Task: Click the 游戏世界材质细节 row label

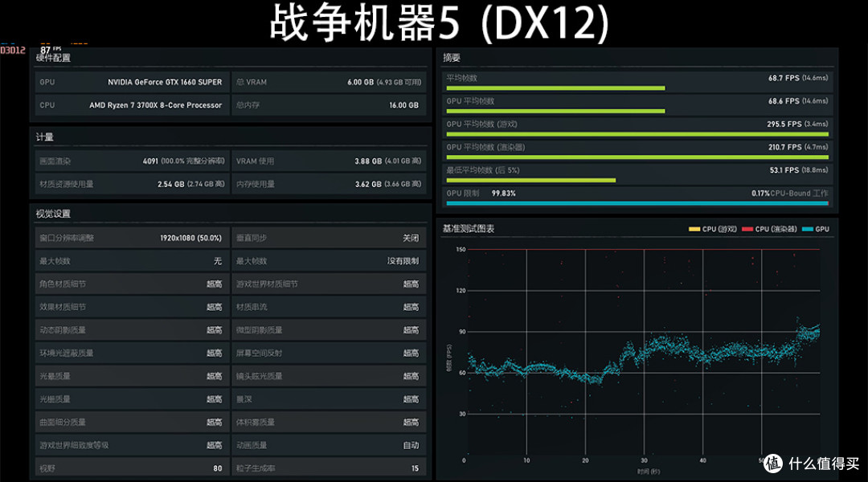Action: (x=267, y=284)
